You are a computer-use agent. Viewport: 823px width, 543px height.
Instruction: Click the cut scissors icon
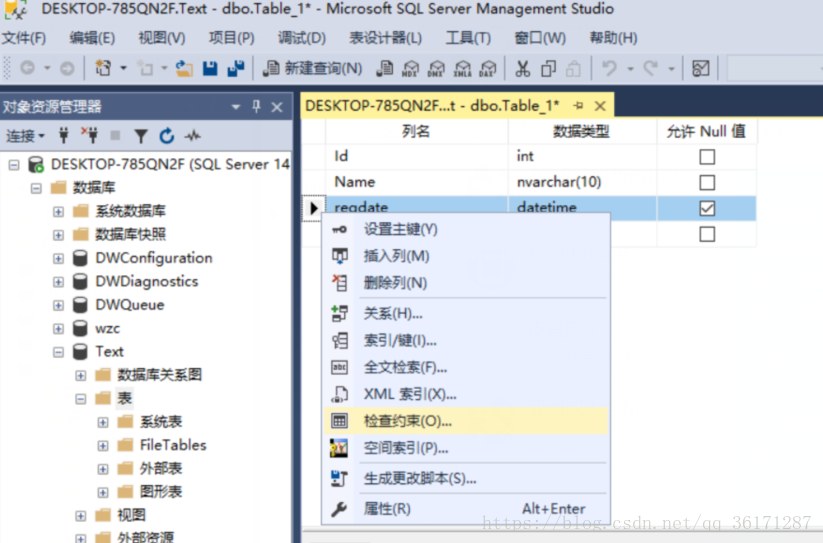pyautogui.click(x=522, y=68)
